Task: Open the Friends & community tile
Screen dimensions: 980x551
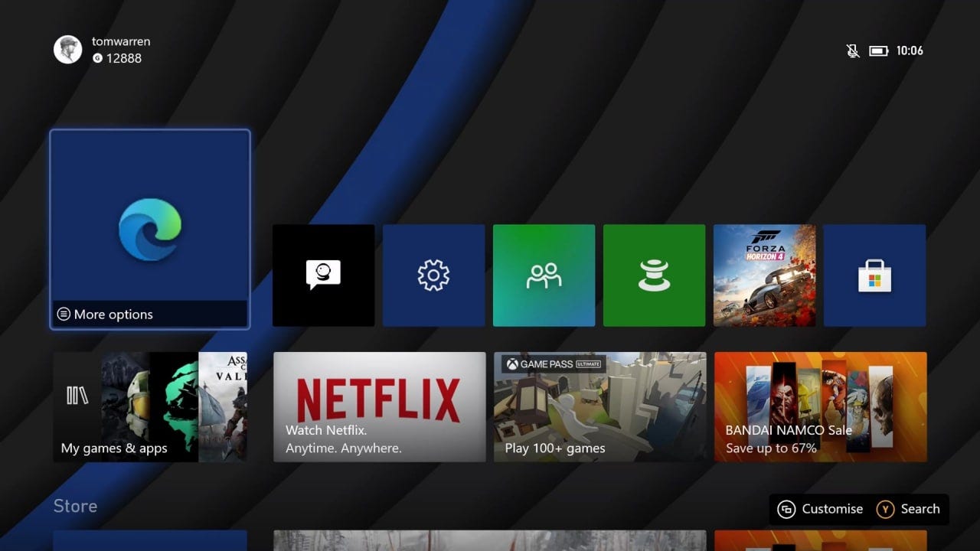Action: click(x=544, y=275)
